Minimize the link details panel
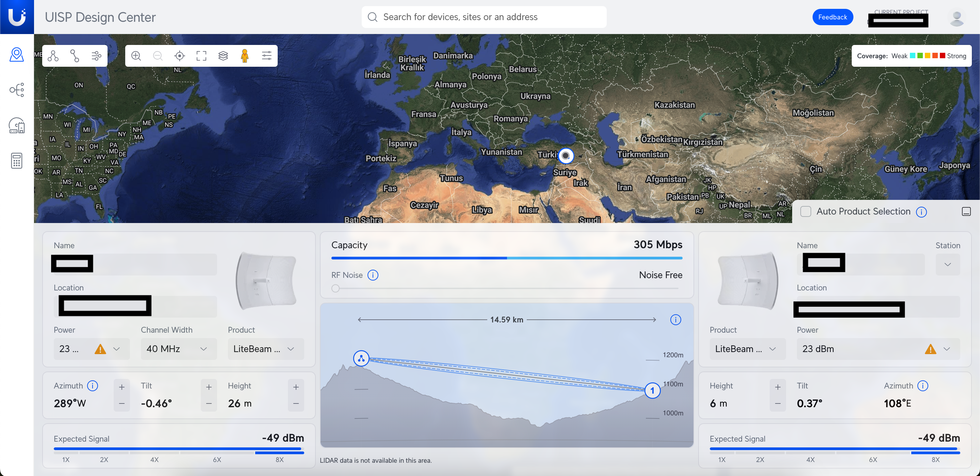Image resolution: width=980 pixels, height=476 pixels. coord(966,211)
